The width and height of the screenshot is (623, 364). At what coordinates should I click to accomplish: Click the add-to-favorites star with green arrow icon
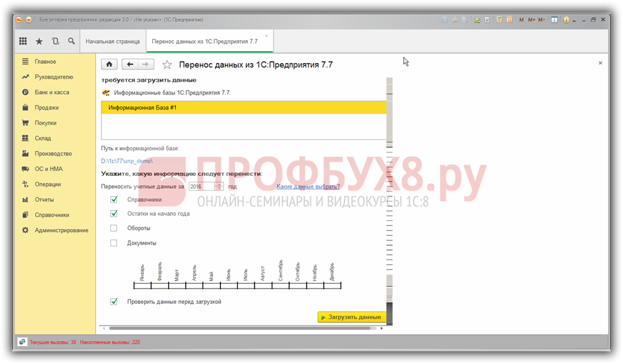tap(477, 20)
